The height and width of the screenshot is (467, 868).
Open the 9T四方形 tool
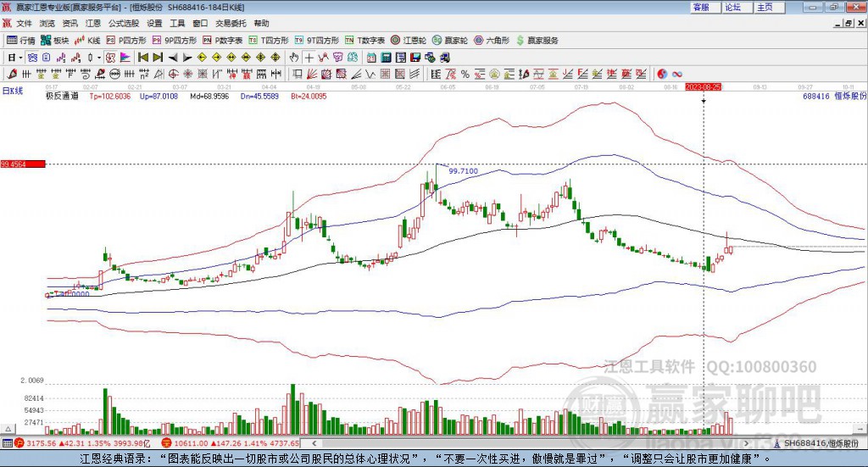tap(317, 41)
